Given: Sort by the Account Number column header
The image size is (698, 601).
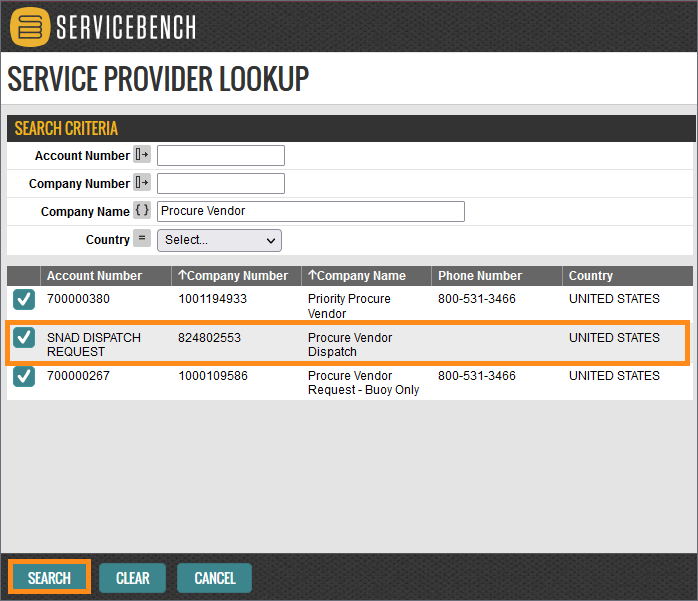Looking at the screenshot, I should [x=94, y=276].
